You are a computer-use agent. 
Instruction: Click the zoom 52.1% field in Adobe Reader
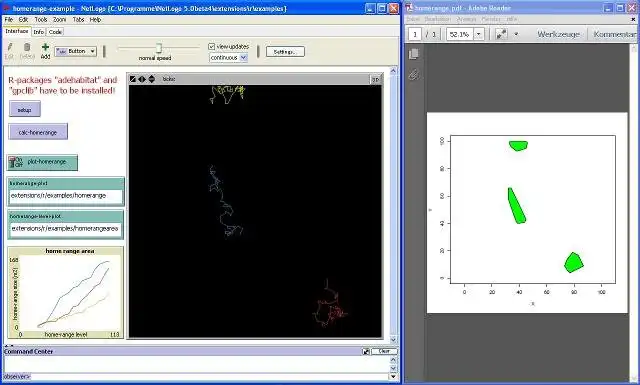click(460, 34)
